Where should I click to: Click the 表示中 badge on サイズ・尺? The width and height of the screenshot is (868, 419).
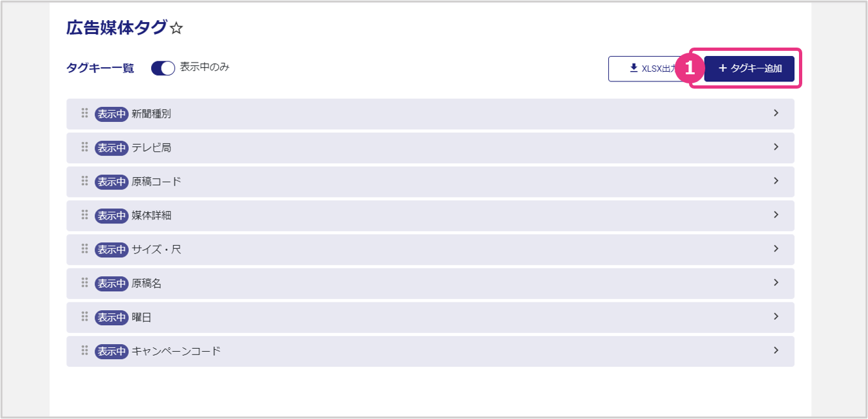(111, 250)
